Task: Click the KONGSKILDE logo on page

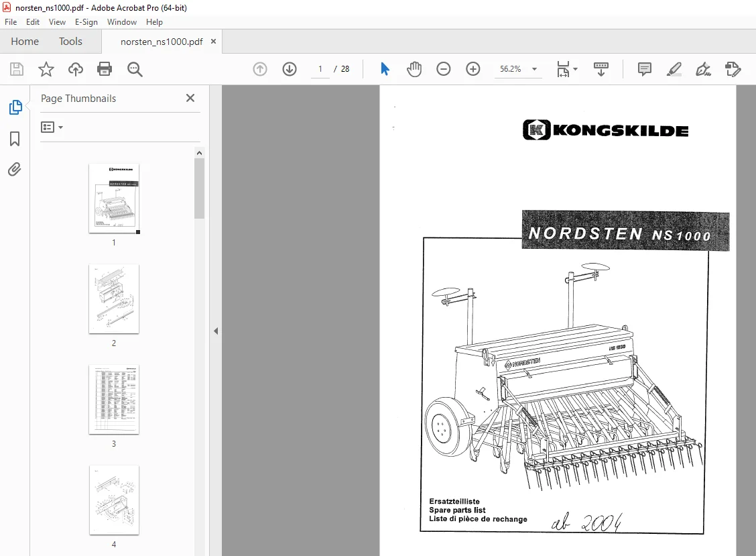Action: (606, 130)
